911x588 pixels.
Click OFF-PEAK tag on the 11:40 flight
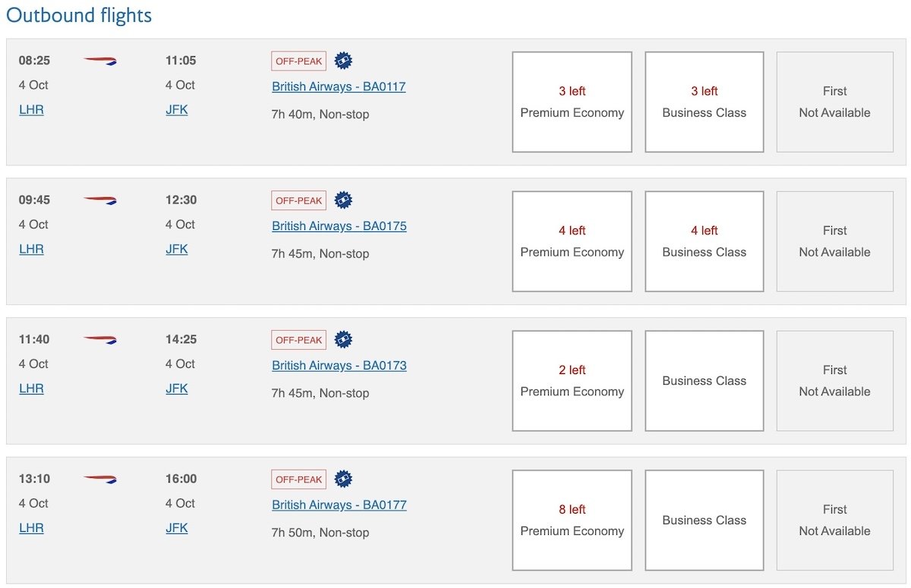tap(298, 340)
